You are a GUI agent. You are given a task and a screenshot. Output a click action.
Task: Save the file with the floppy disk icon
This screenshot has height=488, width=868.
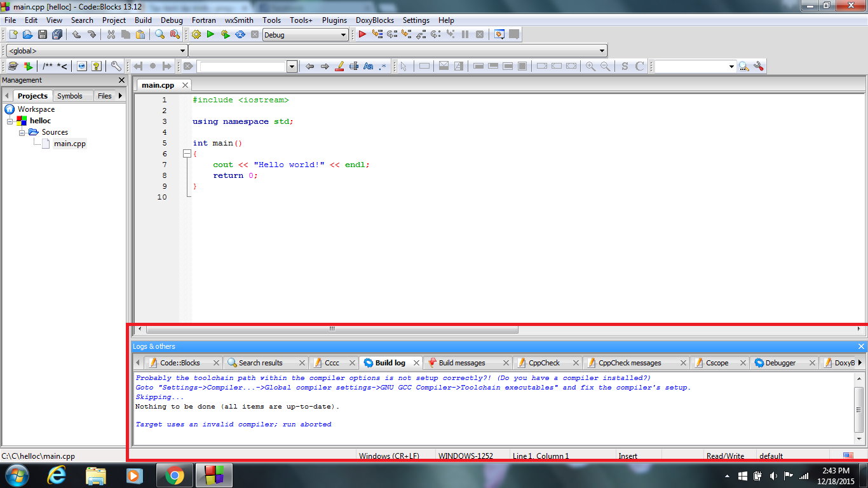coord(43,35)
